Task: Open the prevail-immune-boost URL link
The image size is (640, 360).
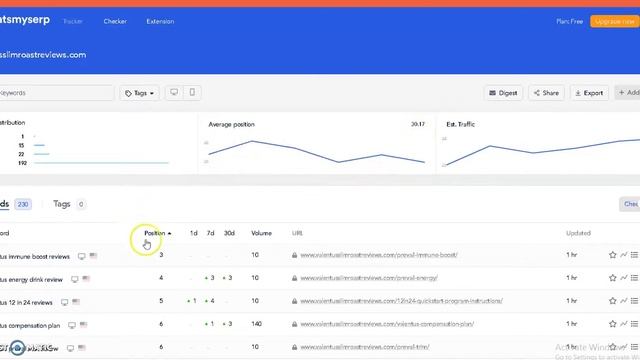Action: pos(379,255)
